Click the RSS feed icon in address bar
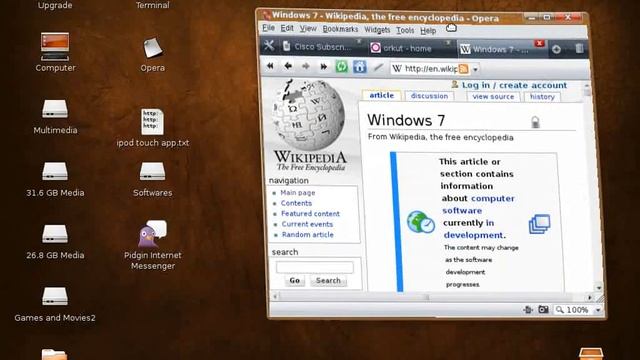Screen dimensions: 640x360 pos(463,69)
